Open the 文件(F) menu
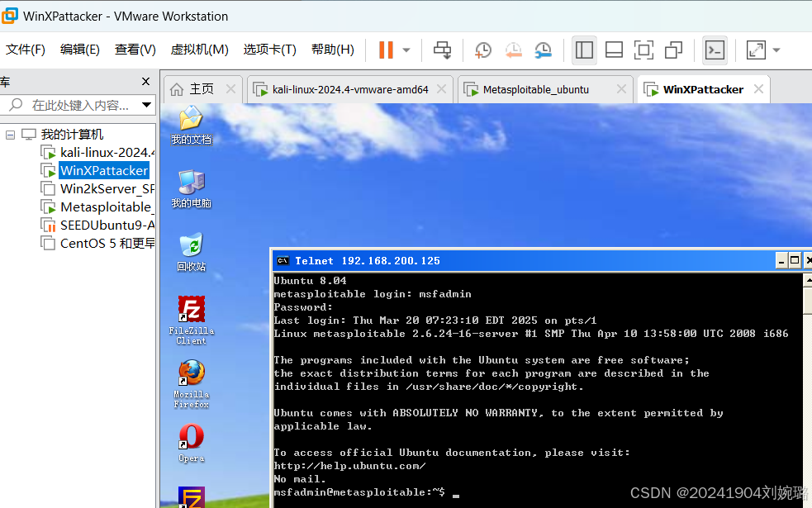Image resolution: width=812 pixels, height=508 pixels. point(26,50)
